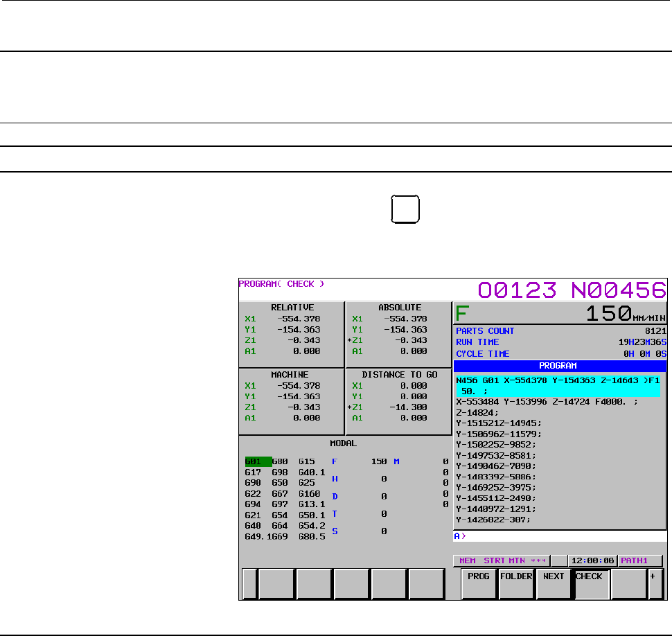Viewport: 672px width, 636px height.
Task: Click the G80 modal code
Action: pyautogui.click(x=279, y=461)
